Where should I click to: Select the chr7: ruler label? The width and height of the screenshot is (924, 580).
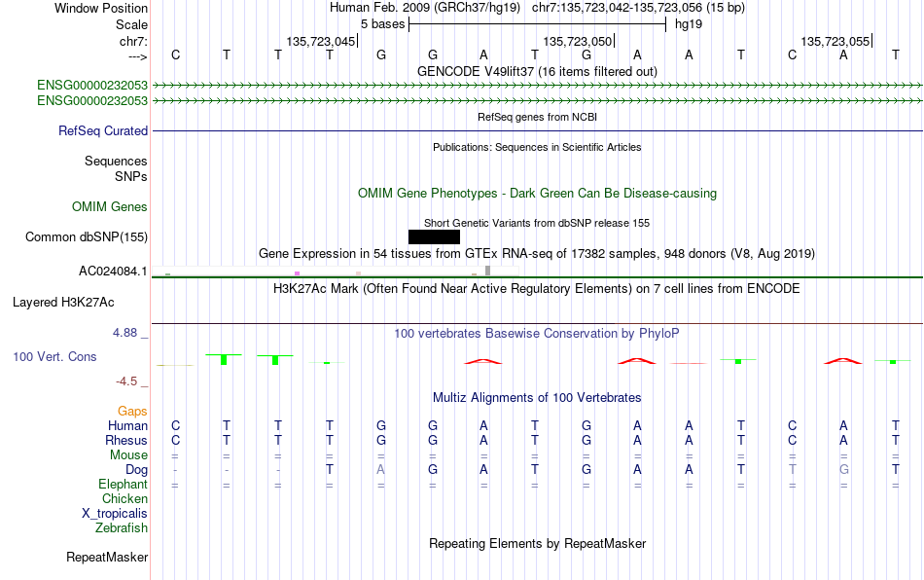coord(133,41)
